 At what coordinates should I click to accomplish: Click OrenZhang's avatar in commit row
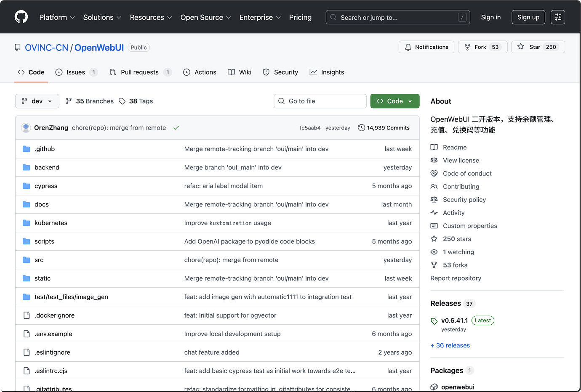tap(26, 128)
